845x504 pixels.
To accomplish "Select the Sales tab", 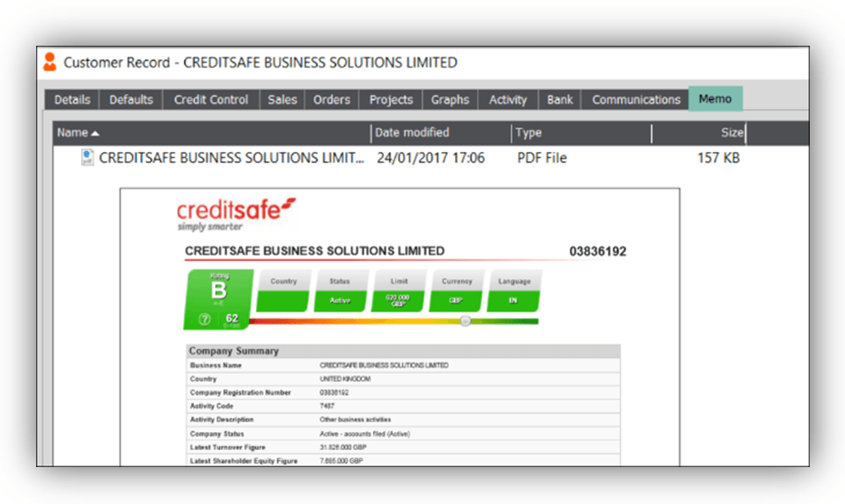I will [283, 99].
